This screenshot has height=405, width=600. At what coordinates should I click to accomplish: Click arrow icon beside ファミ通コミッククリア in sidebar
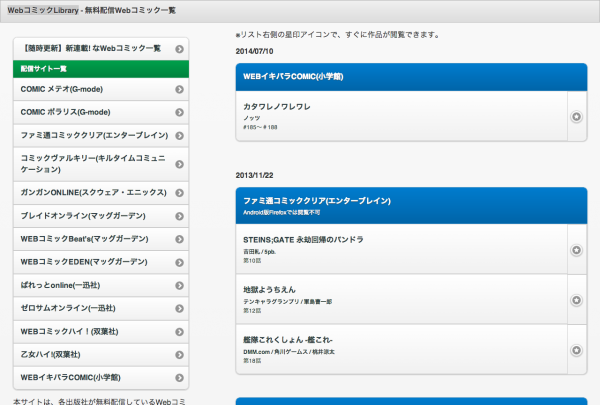(179, 136)
